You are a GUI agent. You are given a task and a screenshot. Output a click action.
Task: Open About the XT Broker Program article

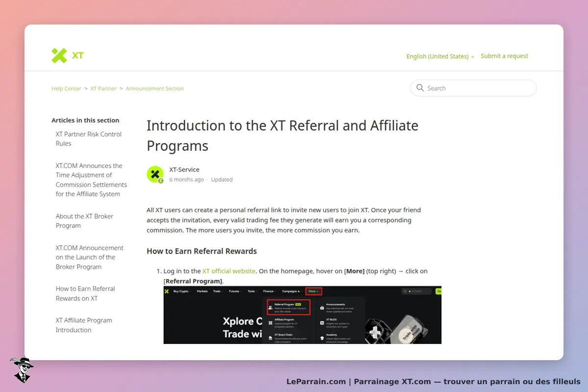point(84,221)
